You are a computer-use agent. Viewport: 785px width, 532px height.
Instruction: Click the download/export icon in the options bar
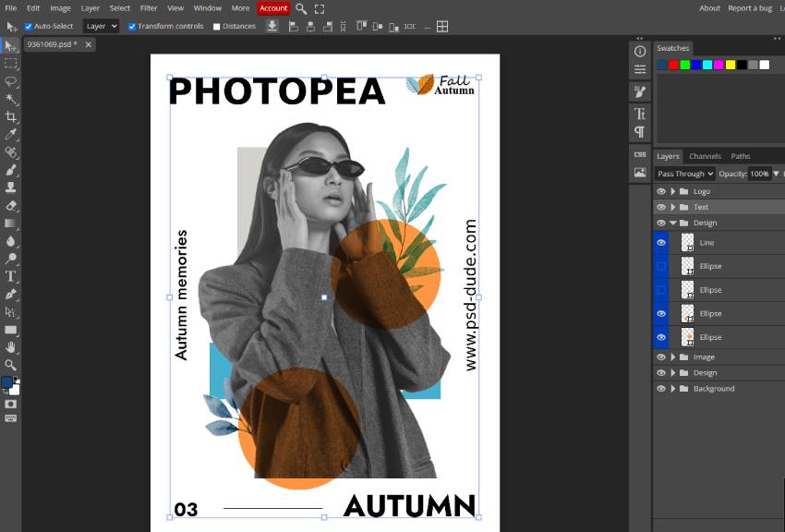(x=272, y=26)
